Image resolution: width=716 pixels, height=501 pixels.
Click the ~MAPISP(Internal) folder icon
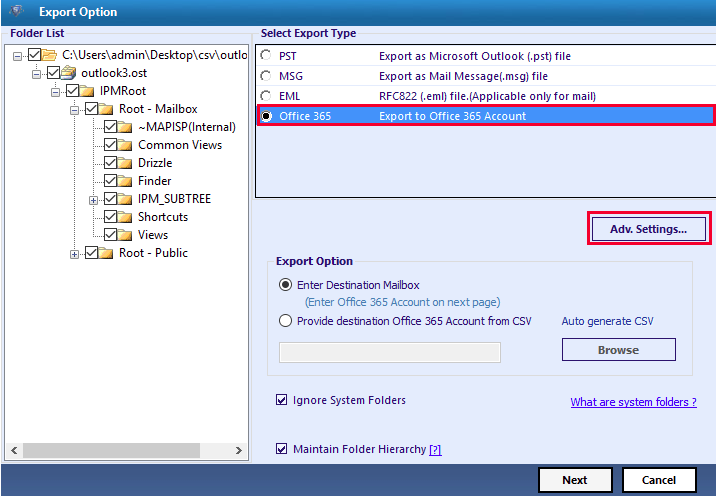coord(125,127)
